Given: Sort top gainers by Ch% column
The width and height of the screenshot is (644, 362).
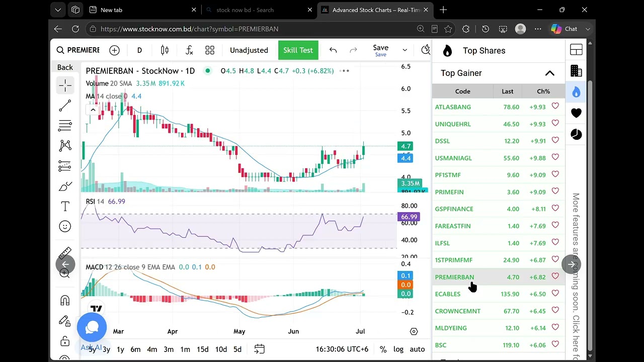Looking at the screenshot, I should (x=543, y=92).
